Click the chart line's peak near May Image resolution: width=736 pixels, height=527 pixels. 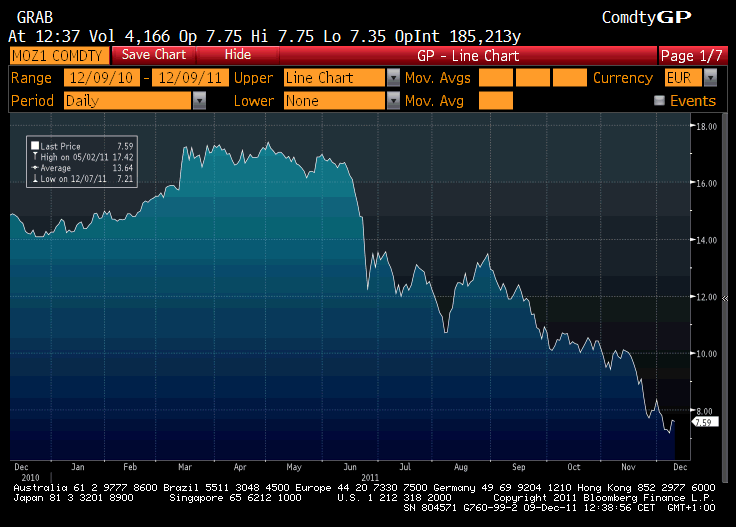[x=268, y=144]
